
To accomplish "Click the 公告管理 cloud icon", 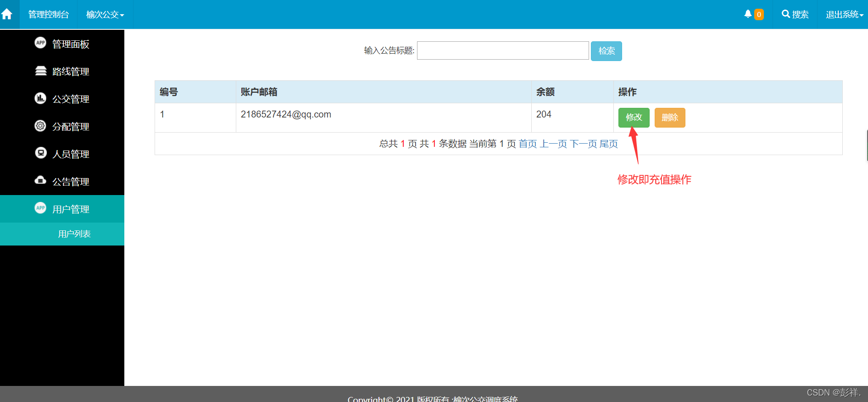I will (40, 180).
